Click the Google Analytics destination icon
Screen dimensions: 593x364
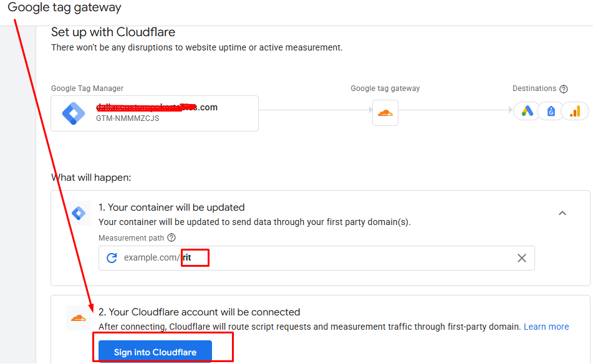point(575,111)
